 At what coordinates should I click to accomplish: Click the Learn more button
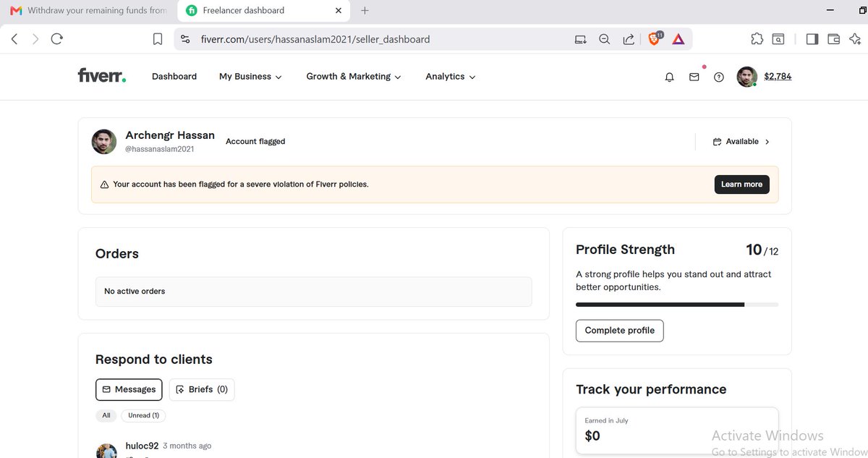click(741, 185)
